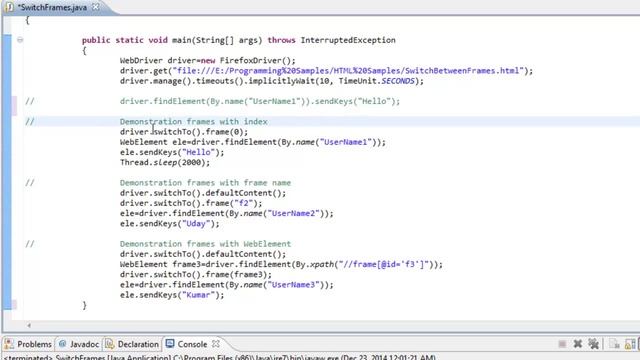Select the SwitchFrames.java editor tab
The image size is (640, 360).
52,7
